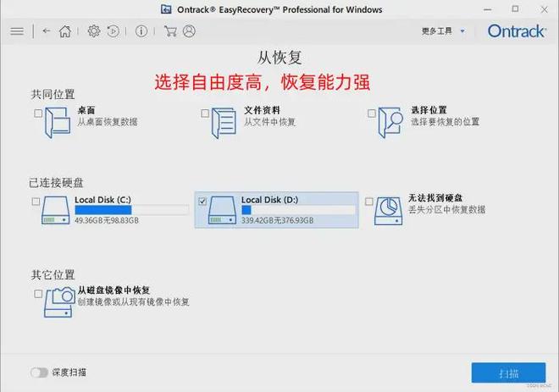Viewport: 559px width, 392px height.
Task: Click Local Disk (D:) usage bar
Action: 298,210
